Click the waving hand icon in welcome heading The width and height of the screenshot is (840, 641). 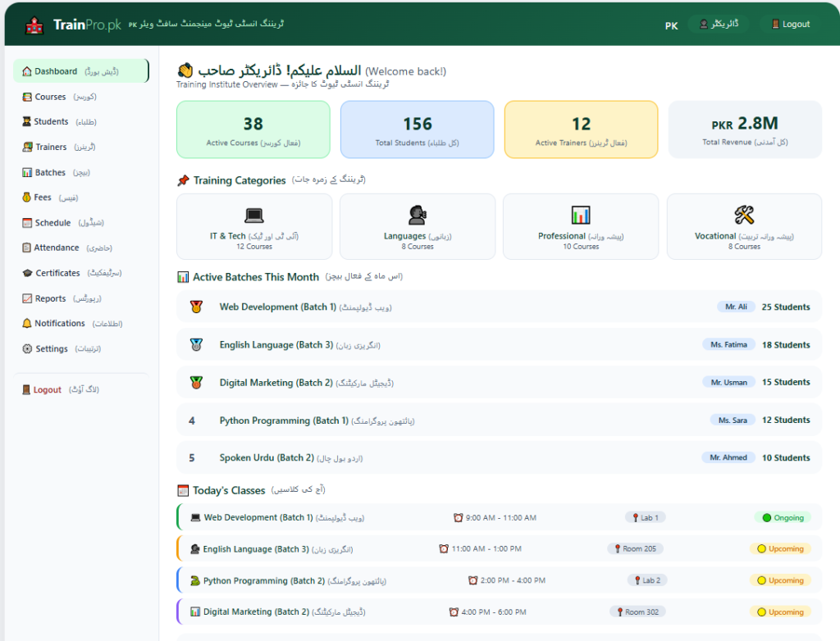[185, 70]
